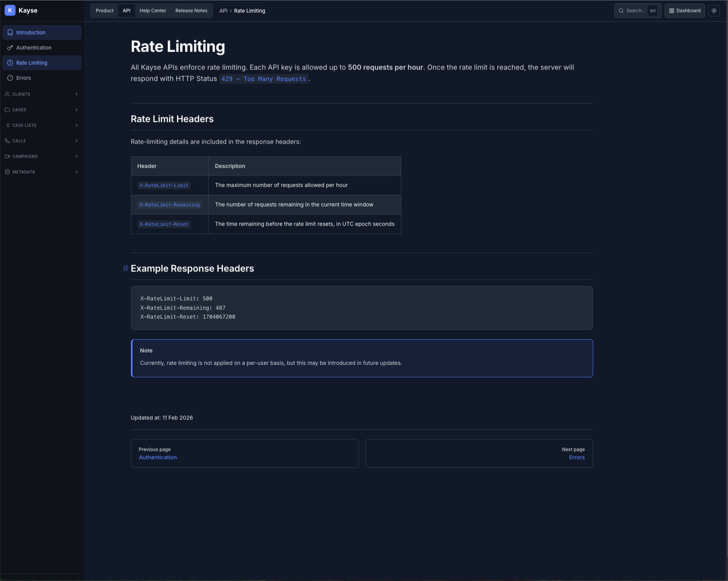
Task: Click the clock icon beside Rate Limiting
Action: (10, 63)
